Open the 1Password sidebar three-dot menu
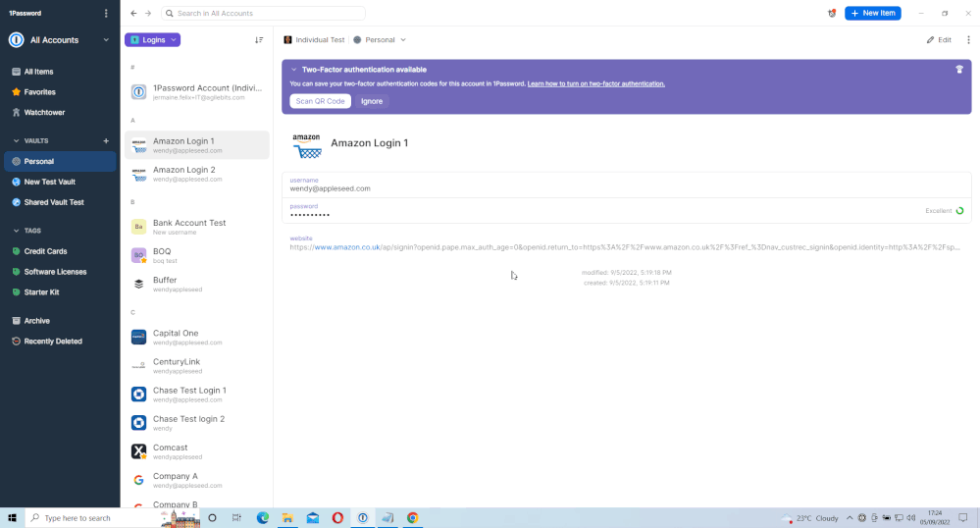Viewport: 980px width, 528px height. tap(106, 14)
